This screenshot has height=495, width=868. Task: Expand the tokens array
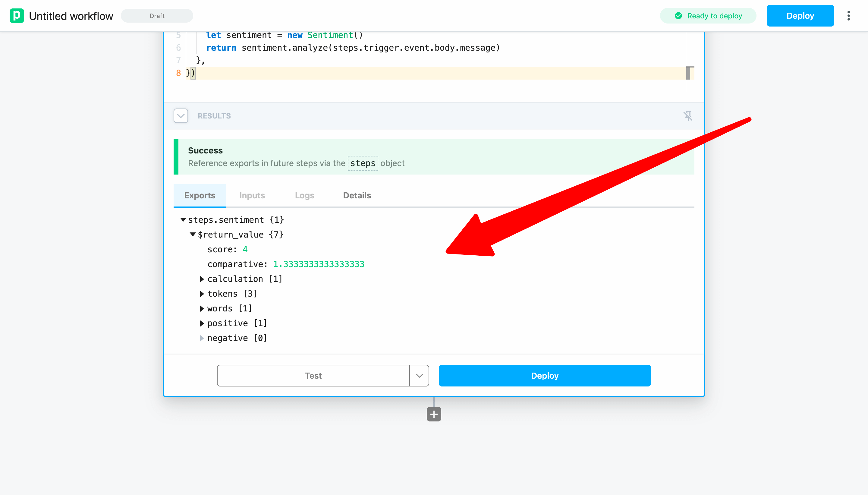coord(202,294)
